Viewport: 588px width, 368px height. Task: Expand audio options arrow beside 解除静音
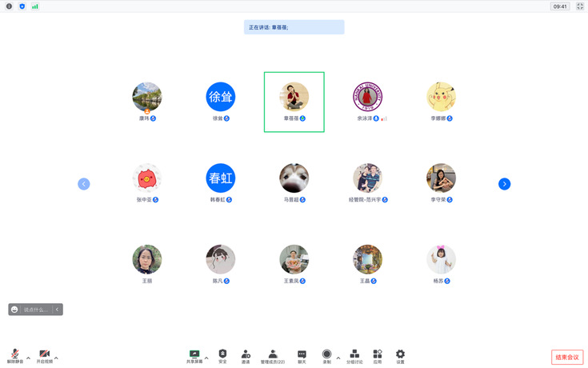(28, 358)
